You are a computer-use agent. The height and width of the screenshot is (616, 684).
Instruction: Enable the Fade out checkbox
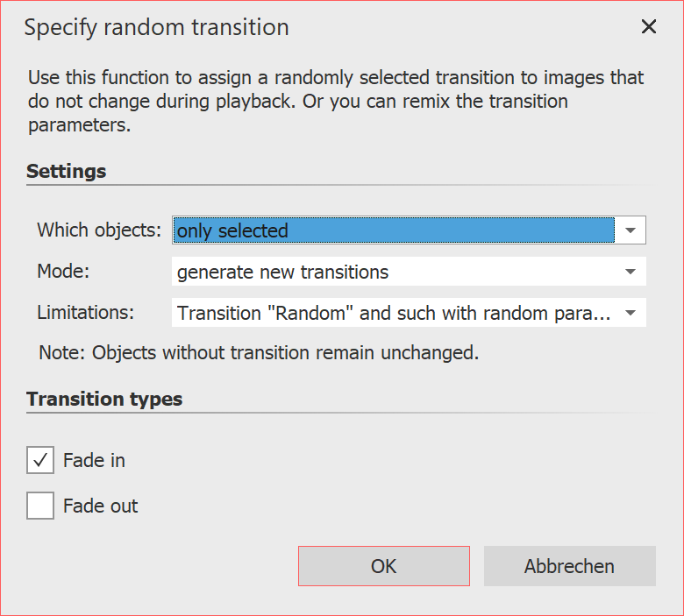pos(40,506)
